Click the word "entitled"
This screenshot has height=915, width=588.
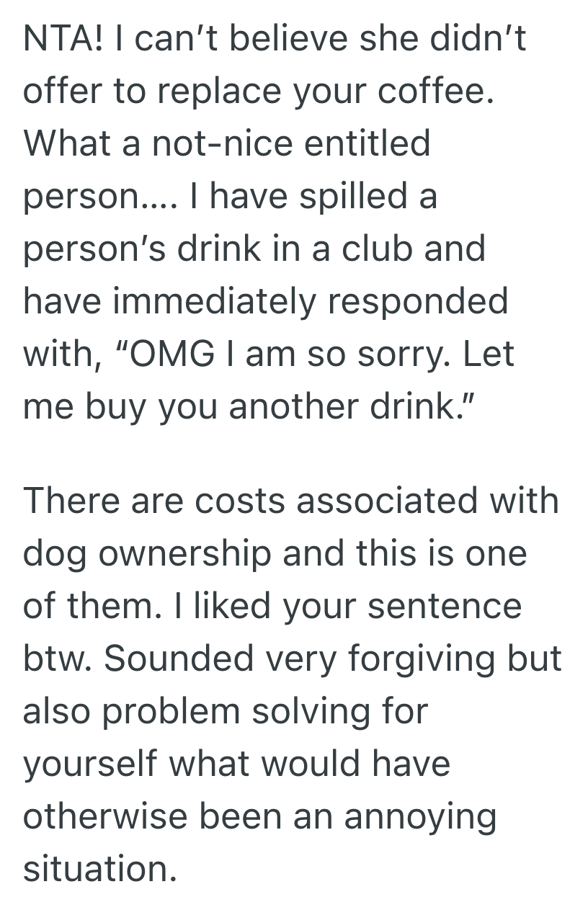(x=367, y=143)
